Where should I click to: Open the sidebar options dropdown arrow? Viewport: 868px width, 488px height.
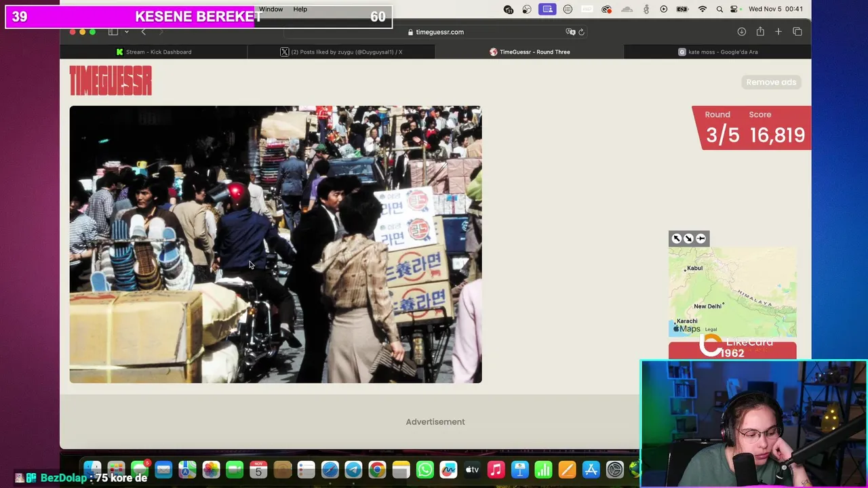coord(126,32)
